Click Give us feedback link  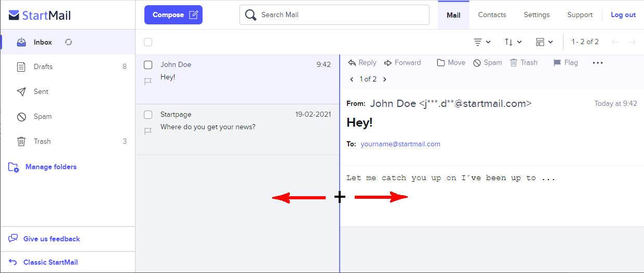(x=51, y=239)
